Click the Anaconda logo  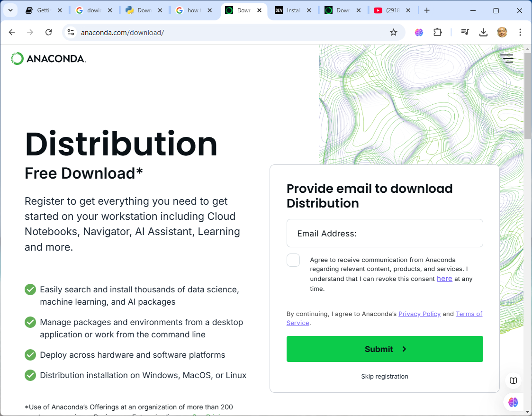point(48,58)
